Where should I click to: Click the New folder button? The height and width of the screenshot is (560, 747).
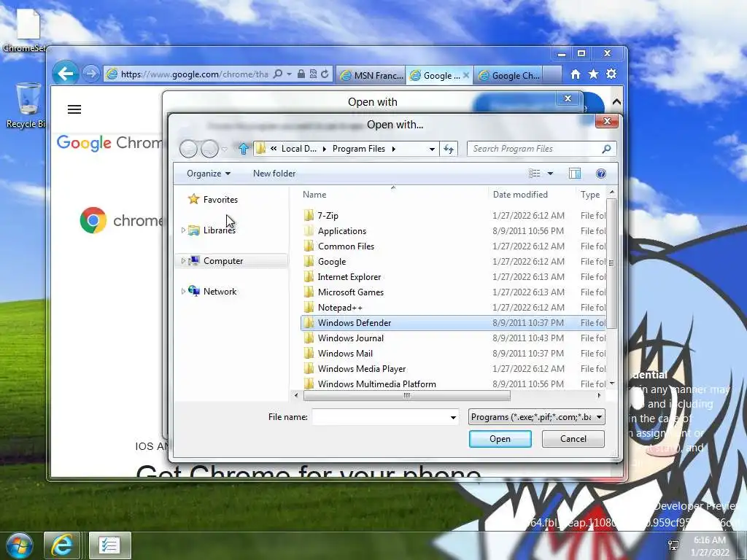click(274, 174)
